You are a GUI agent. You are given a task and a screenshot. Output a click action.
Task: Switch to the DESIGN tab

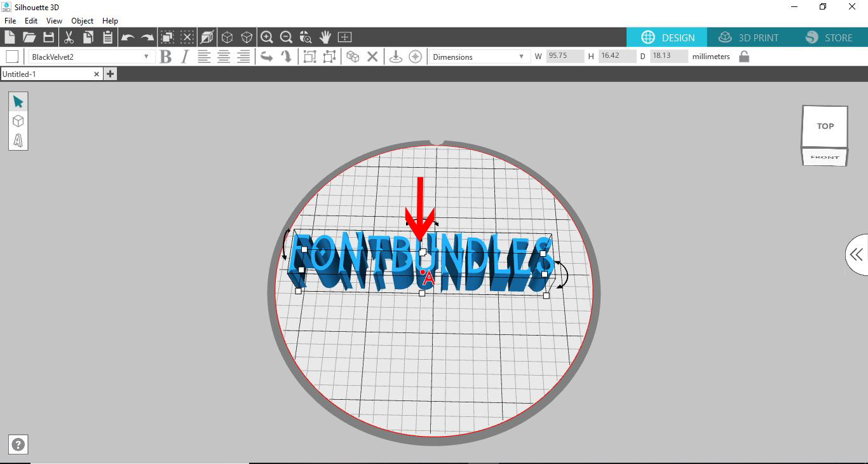pyautogui.click(x=667, y=37)
